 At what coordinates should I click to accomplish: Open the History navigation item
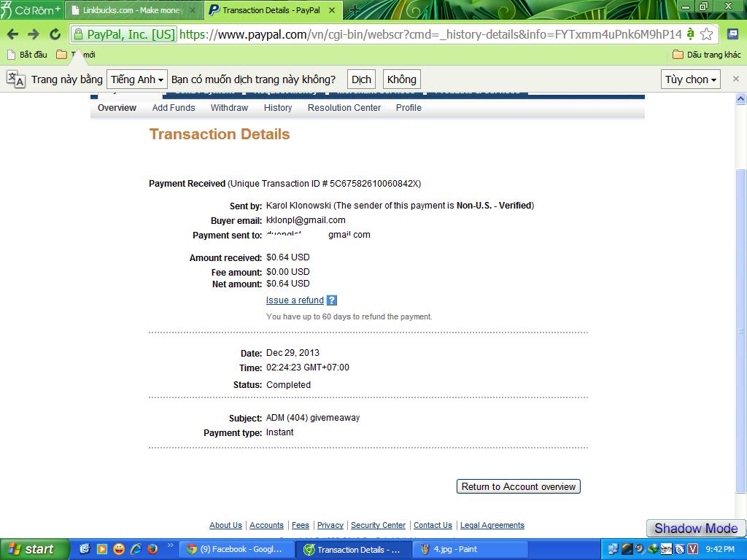tap(278, 108)
